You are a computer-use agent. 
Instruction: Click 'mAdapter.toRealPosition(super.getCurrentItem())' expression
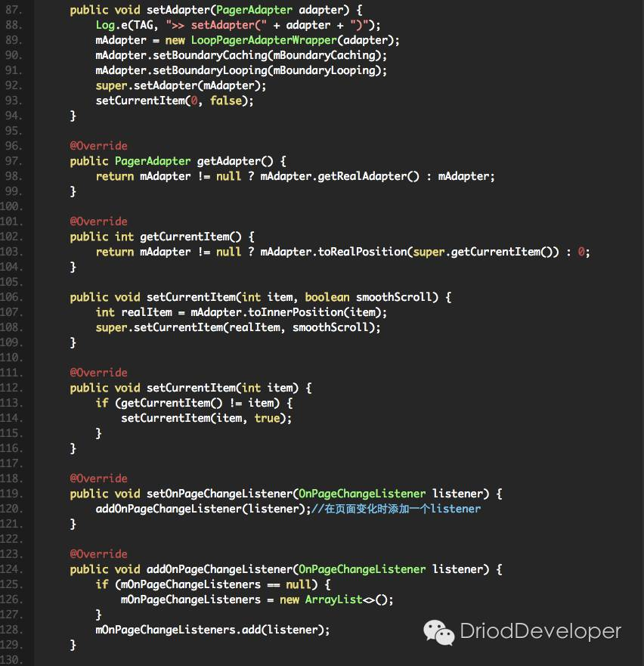[410, 252]
